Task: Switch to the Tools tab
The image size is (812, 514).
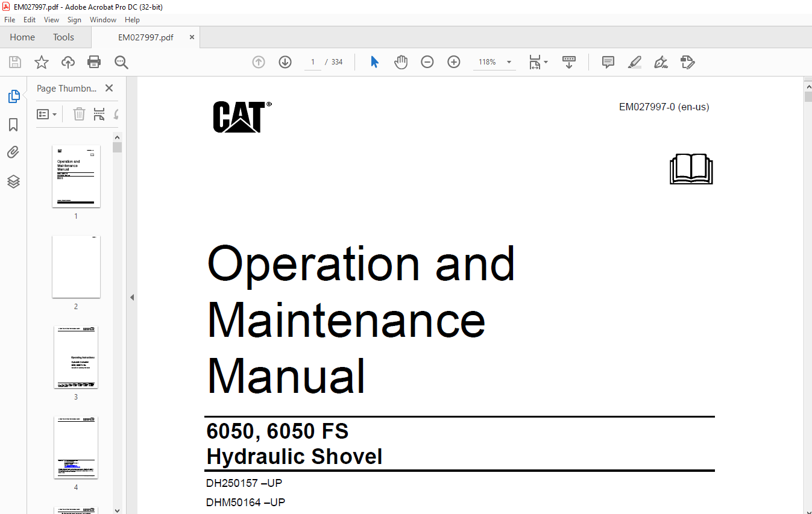Action: [x=63, y=37]
